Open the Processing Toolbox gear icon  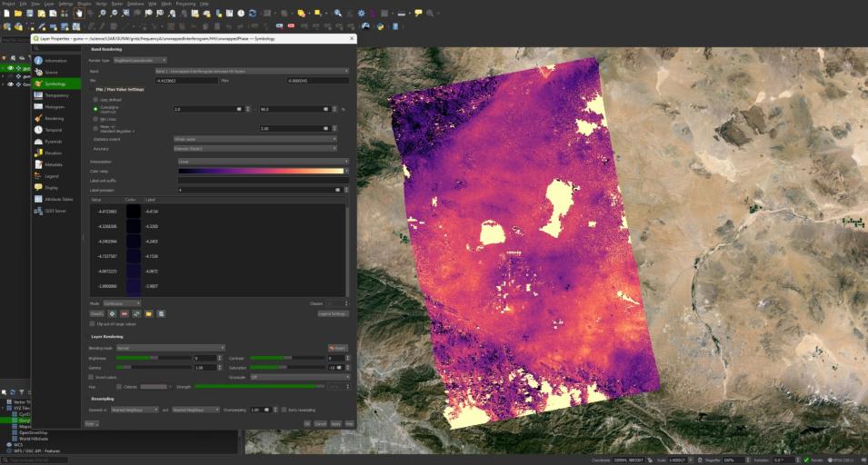tap(361, 14)
